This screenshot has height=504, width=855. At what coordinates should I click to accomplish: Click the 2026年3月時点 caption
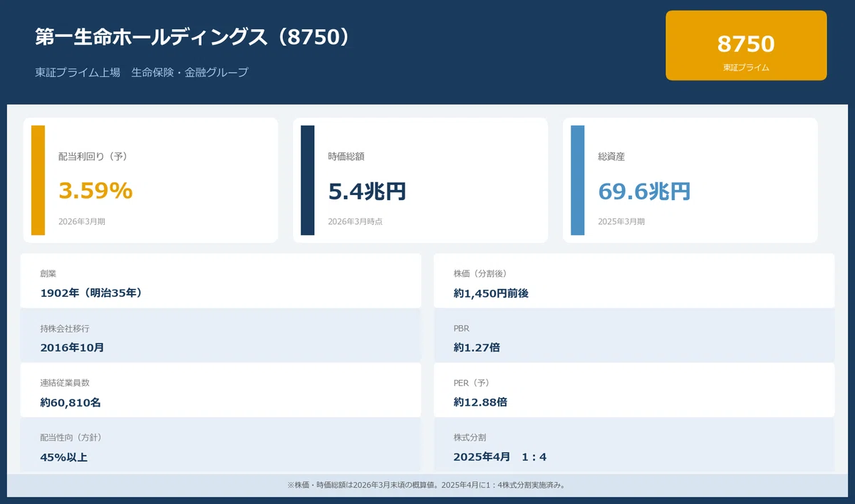point(356,221)
